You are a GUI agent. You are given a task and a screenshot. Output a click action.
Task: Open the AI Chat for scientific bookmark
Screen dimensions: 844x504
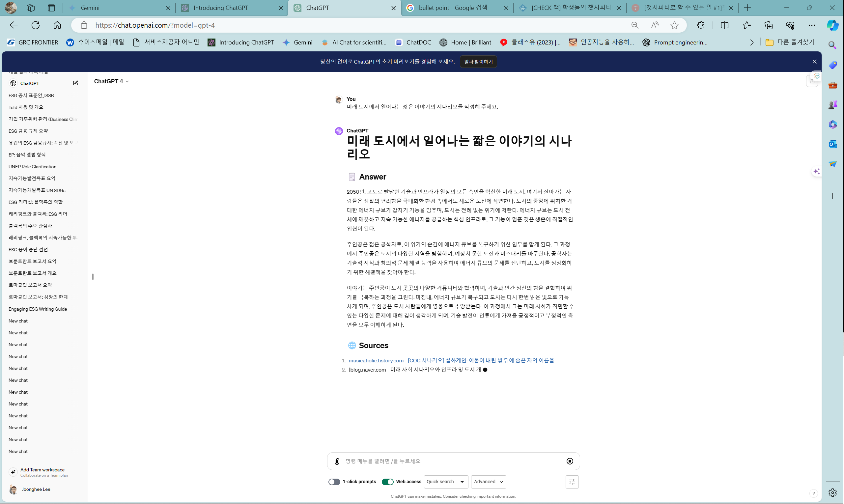point(354,42)
